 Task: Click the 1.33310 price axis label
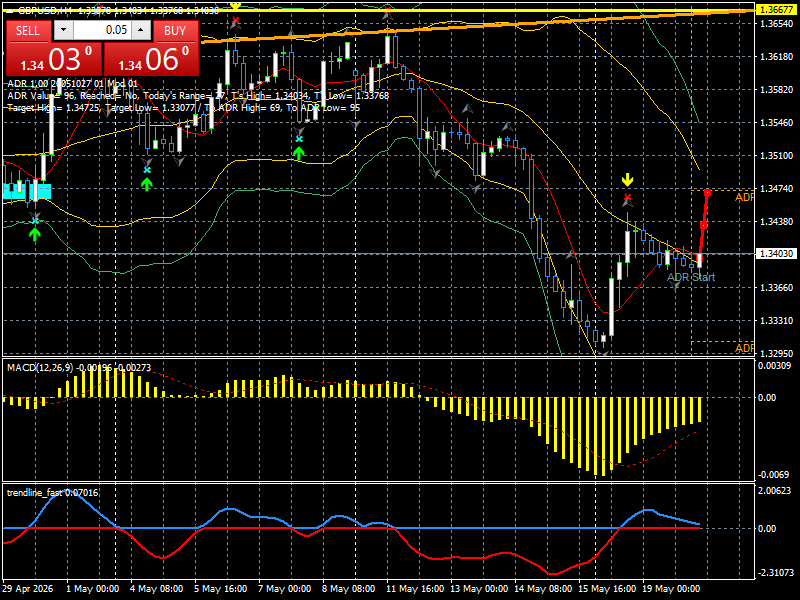777,320
